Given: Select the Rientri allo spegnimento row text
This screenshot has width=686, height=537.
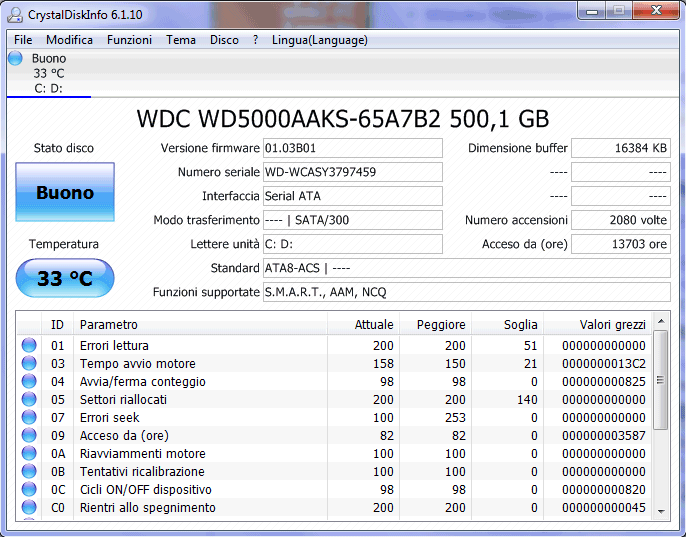Looking at the screenshot, I should point(147,507).
